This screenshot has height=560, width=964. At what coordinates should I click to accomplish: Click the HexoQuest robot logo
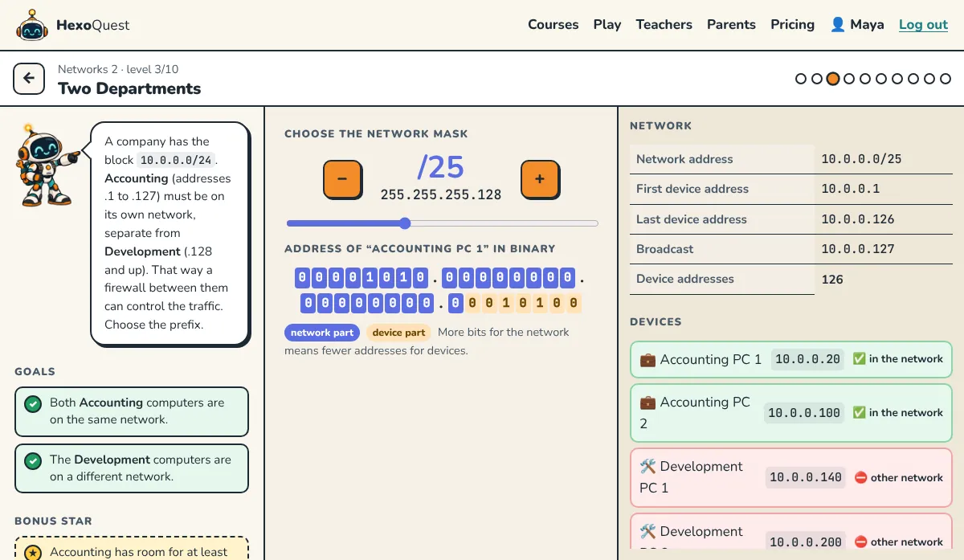coord(32,26)
